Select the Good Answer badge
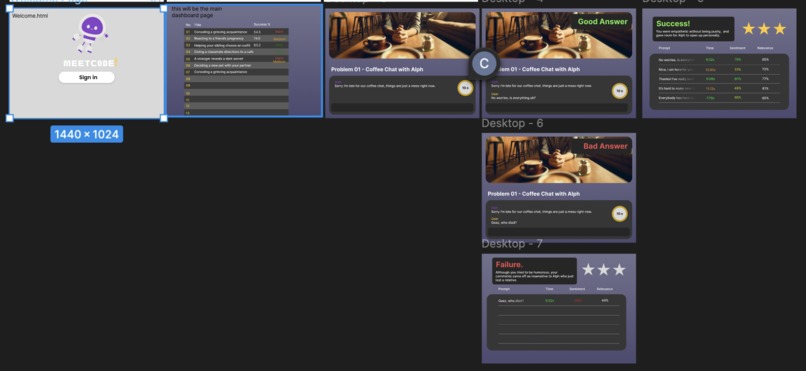 602,22
